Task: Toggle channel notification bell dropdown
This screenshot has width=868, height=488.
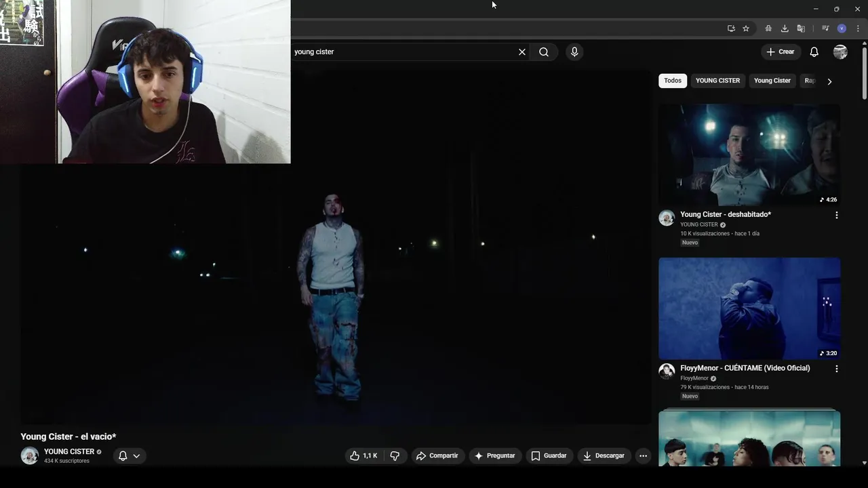Action: coord(129,455)
